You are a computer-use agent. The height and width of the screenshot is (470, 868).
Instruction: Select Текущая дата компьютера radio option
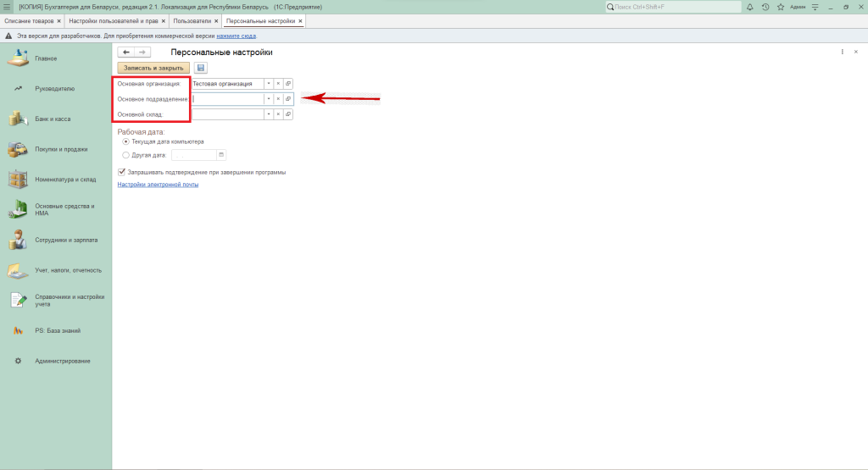coord(126,141)
